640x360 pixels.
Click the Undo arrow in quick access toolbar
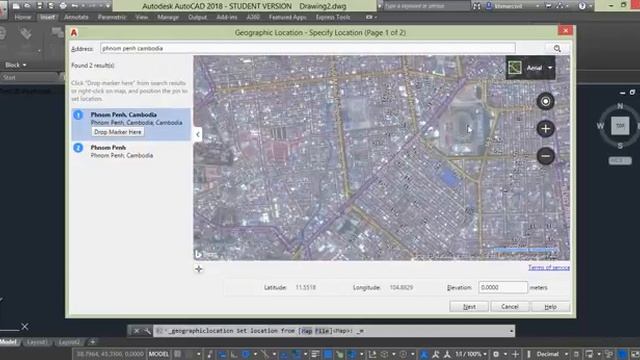pos(75,6)
